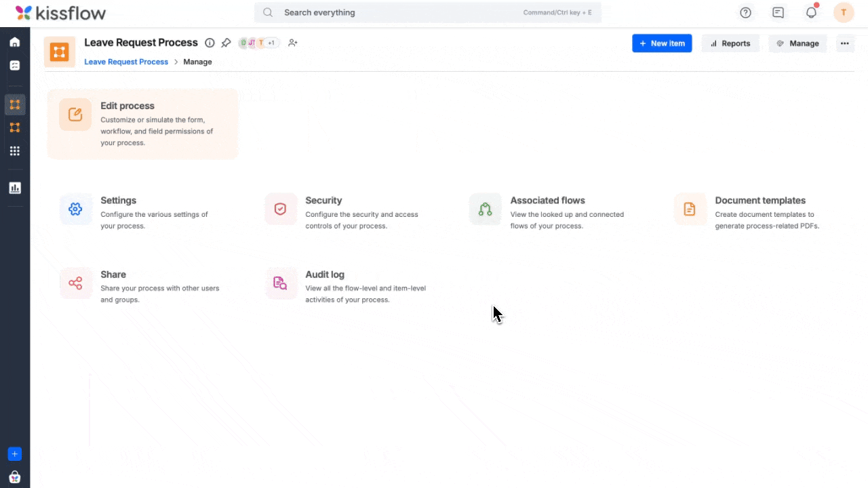This screenshot has height=488, width=868.
Task: Click the add member icon next to the avatars
Action: [x=293, y=43]
